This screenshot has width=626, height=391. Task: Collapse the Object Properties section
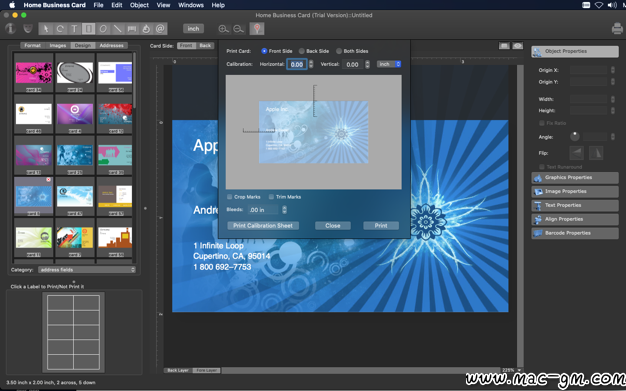pyautogui.click(x=575, y=52)
